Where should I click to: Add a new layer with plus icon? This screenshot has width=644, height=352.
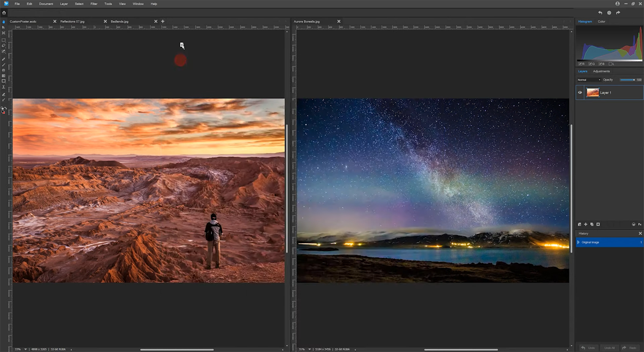coord(586,224)
